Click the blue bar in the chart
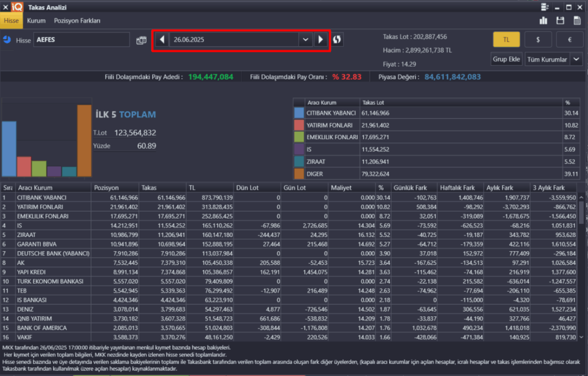 pos(9,149)
